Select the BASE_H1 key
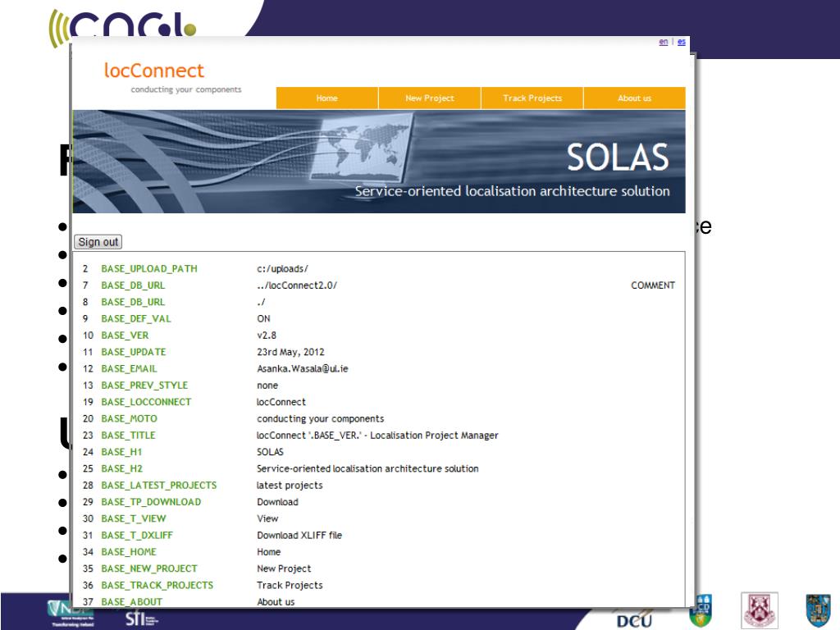Image resolution: width=840 pixels, height=630 pixels. (x=121, y=452)
